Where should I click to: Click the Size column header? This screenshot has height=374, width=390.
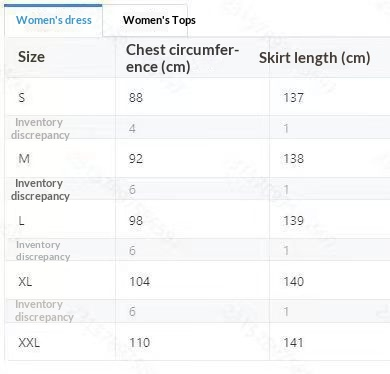coord(31,57)
